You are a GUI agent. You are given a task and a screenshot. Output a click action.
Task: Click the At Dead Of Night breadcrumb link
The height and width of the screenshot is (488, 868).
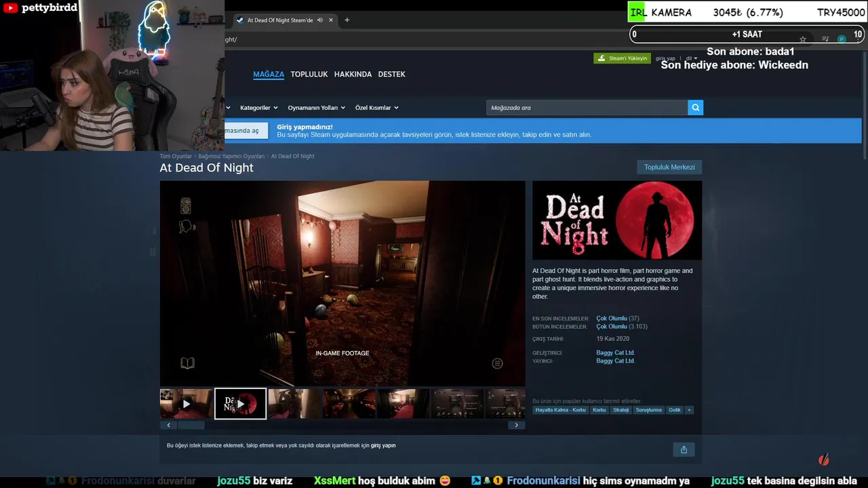click(292, 157)
